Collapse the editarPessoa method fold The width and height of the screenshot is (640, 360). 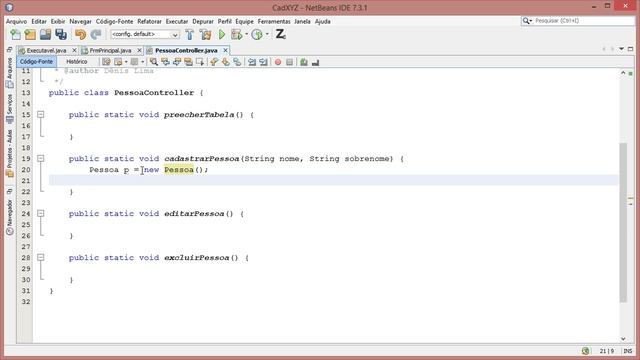pyautogui.click(x=40, y=213)
